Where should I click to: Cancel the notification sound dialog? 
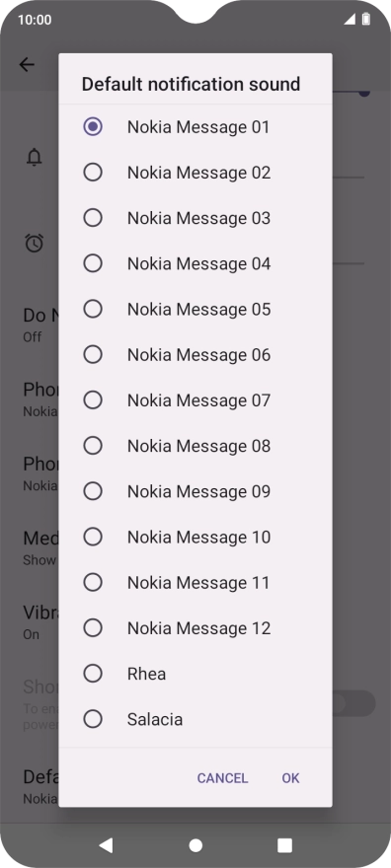coord(222,778)
